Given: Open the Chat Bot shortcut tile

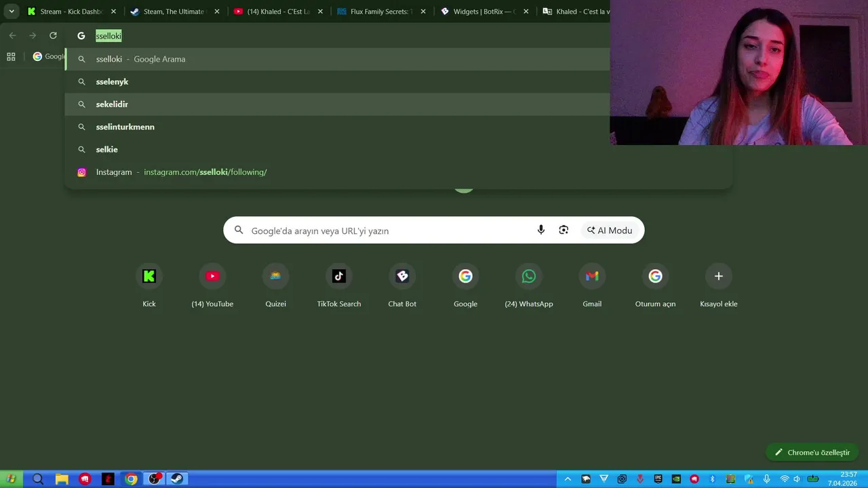Looking at the screenshot, I should pos(402,287).
